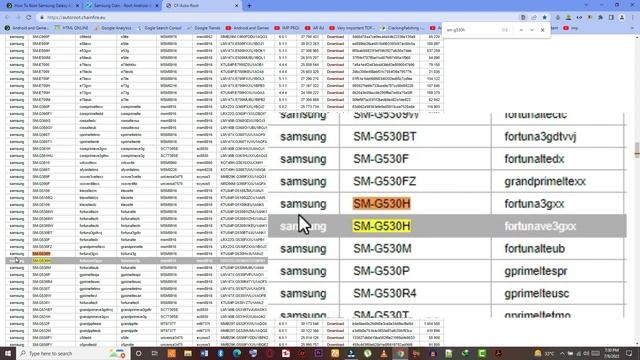Bookmark this page with the star icon
The width and height of the screenshot is (640, 360).
(x=544, y=18)
